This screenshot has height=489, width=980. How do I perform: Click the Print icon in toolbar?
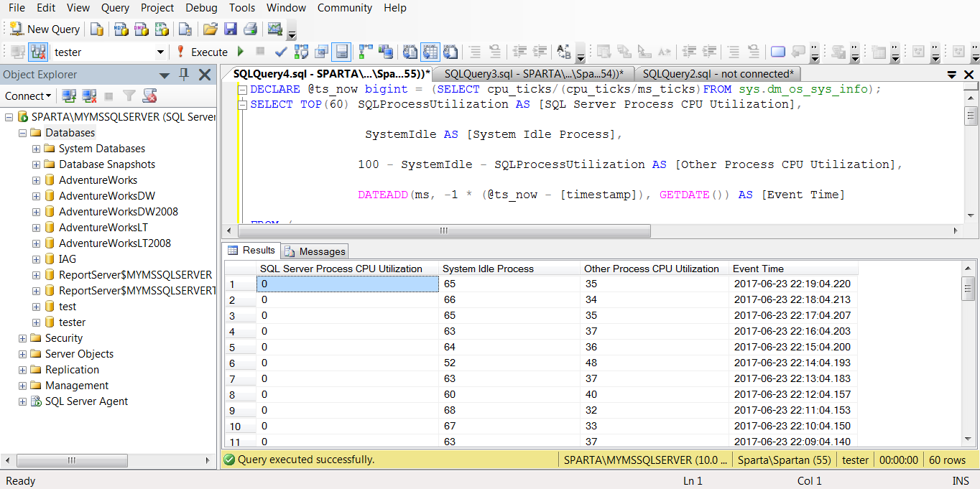pyautogui.click(x=250, y=29)
